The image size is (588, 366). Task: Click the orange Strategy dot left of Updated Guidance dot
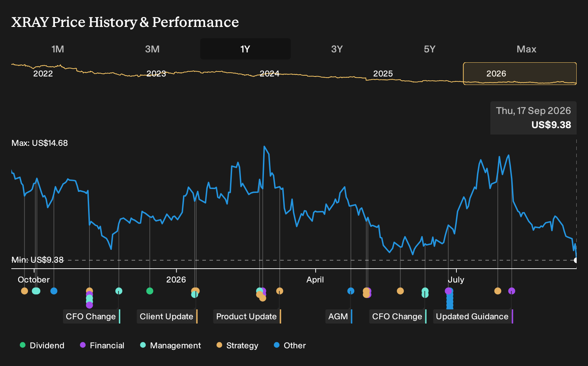[498, 291]
